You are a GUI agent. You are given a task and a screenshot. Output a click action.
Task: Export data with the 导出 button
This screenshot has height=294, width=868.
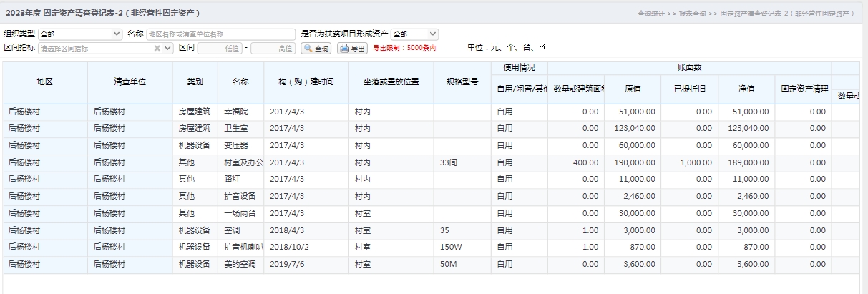(x=352, y=49)
